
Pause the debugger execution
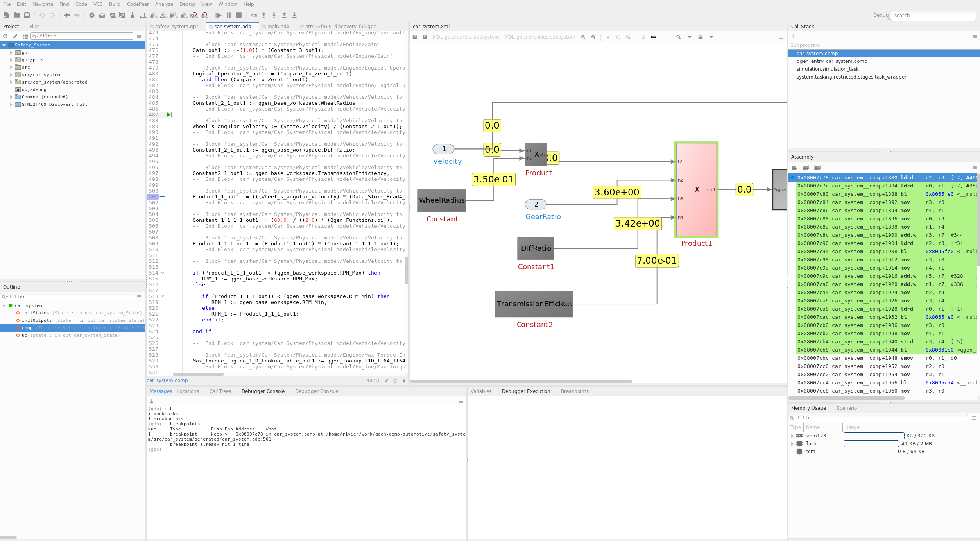(x=229, y=15)
